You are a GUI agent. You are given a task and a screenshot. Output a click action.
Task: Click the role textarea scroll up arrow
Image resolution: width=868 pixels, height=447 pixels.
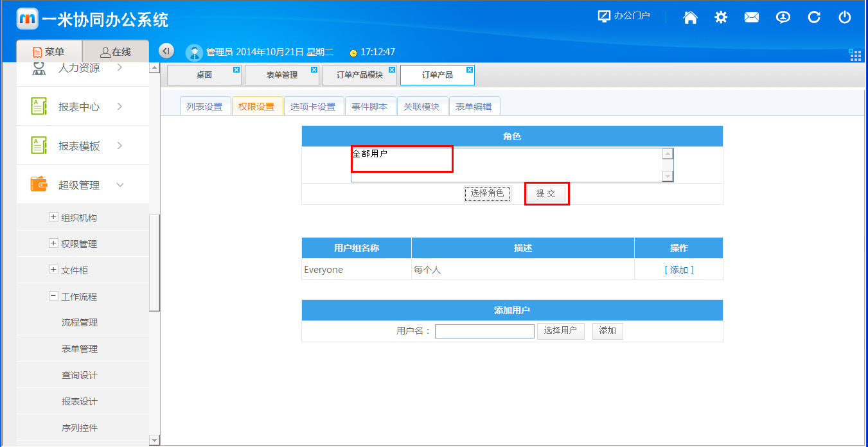click(x=668, y=154)
